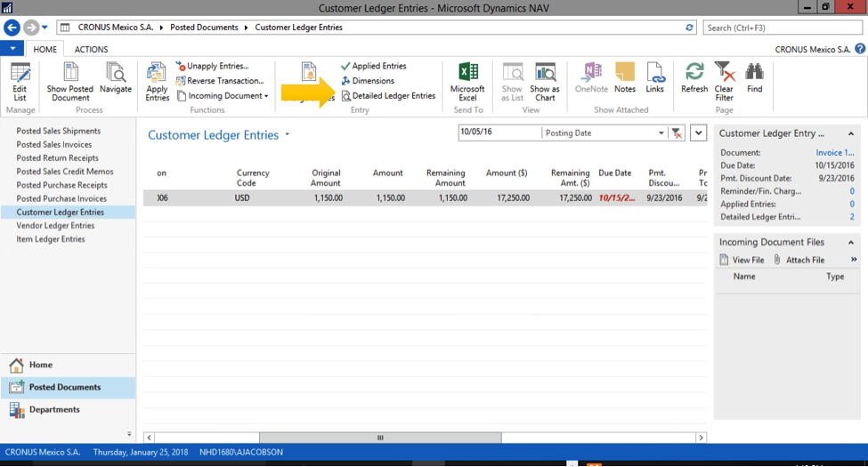Go forward with the forward arrow
Screen dimensions: 868x467
[x=31, y=27]
